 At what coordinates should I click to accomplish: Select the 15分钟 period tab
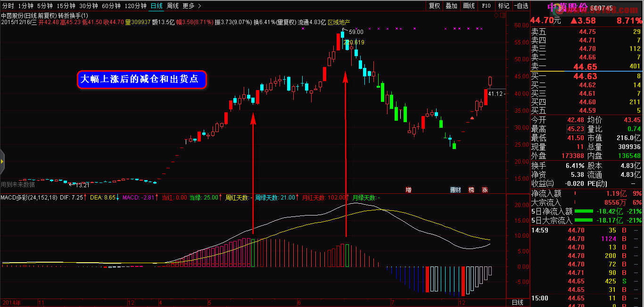(66, 6)
